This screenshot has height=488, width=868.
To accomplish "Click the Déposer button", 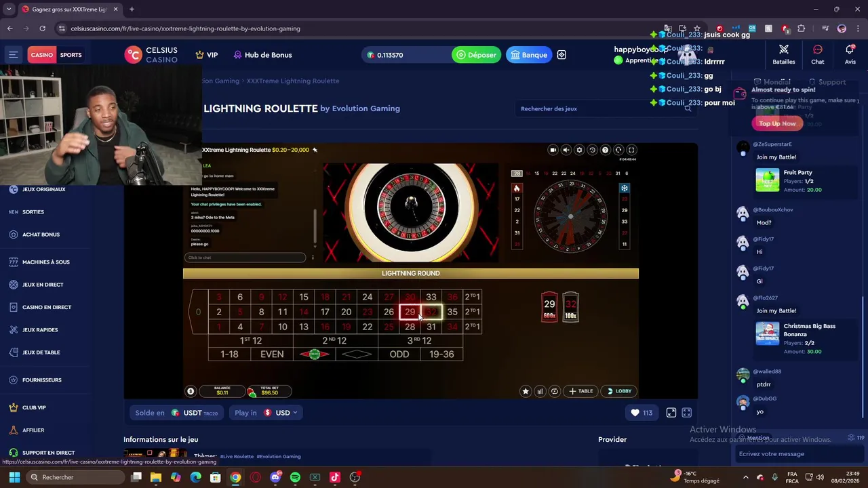I will (477, 55).
